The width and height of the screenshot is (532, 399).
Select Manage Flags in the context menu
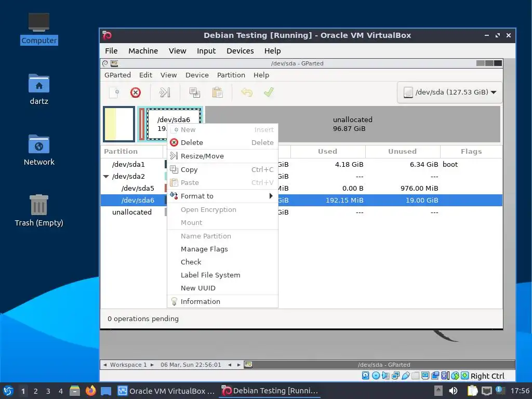pyautogui.click(x=222, y=249)
